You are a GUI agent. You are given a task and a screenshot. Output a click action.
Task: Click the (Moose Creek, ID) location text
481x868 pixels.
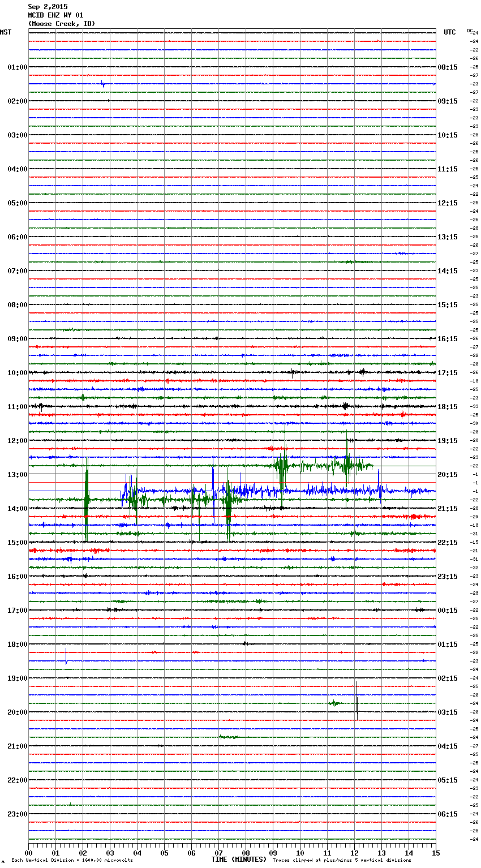coord(61,24)
